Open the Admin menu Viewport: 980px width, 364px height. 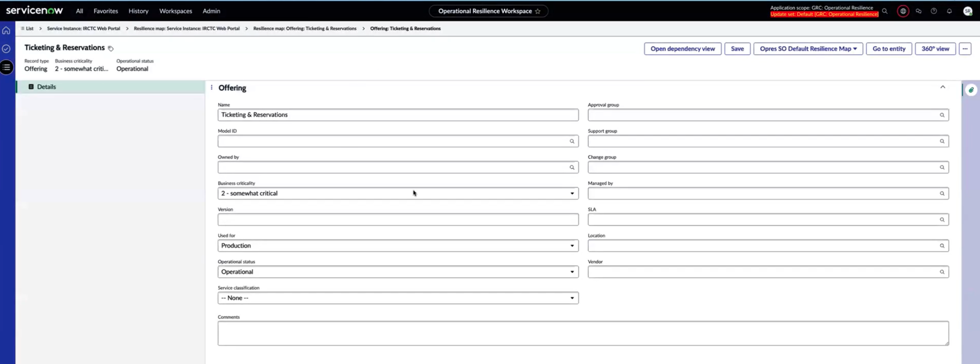tap(211, 11)
